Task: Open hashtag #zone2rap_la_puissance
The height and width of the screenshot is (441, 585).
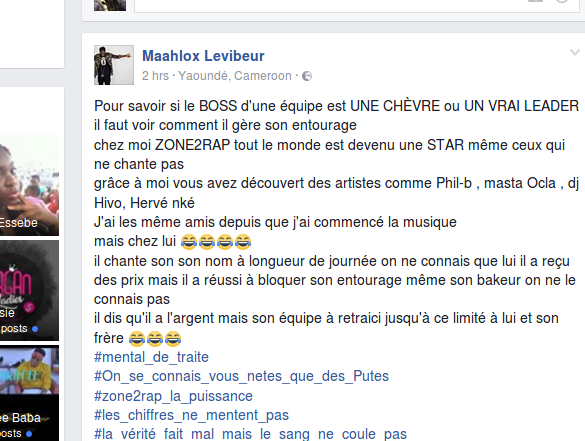Action: (x=173, y=396)
